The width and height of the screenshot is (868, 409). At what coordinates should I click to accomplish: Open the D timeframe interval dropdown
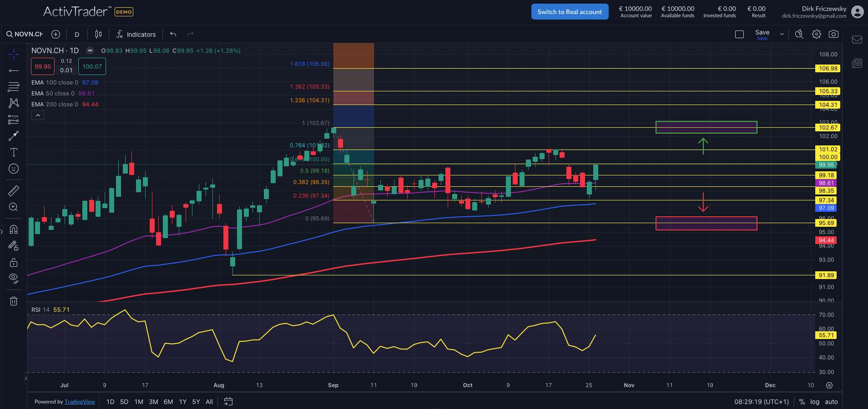tap(77, 35)
